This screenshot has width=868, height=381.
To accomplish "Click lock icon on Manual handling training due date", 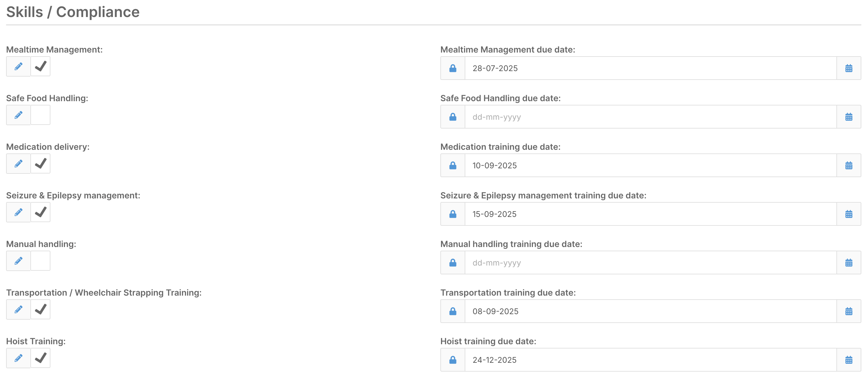I will coord(453,262).
